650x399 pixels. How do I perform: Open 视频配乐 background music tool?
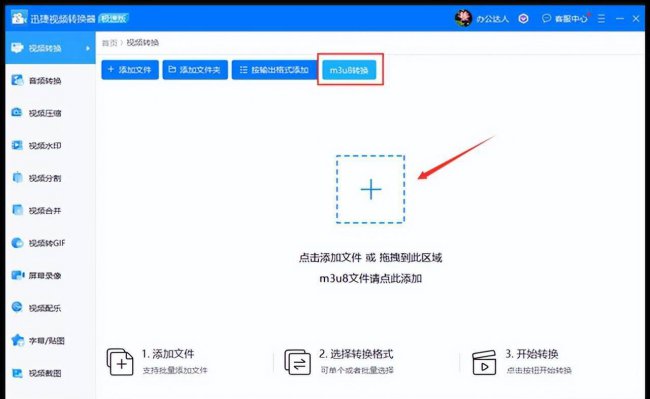(50, 308)
